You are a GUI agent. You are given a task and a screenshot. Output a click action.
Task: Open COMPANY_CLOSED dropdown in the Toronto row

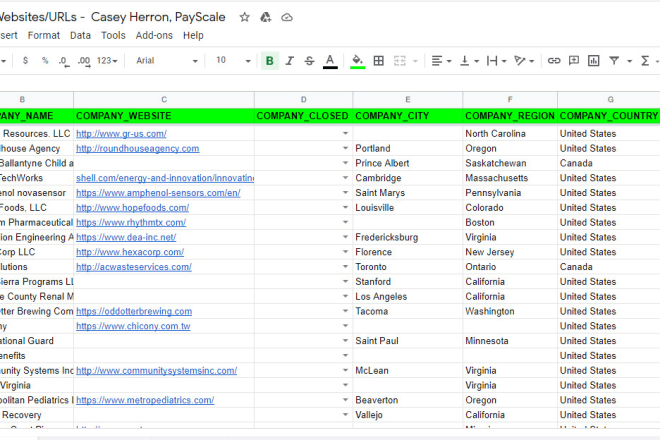click(345, 267)
